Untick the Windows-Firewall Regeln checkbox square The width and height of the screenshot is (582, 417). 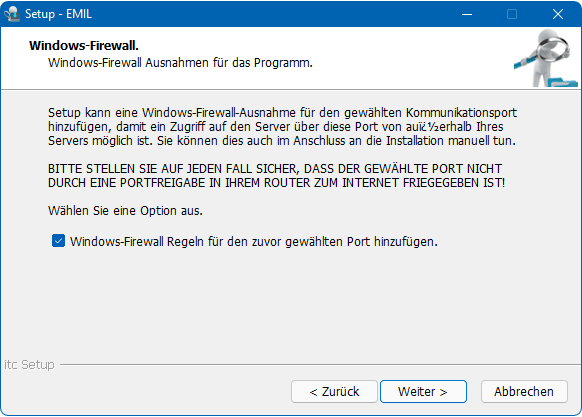(x=59, y=241)
